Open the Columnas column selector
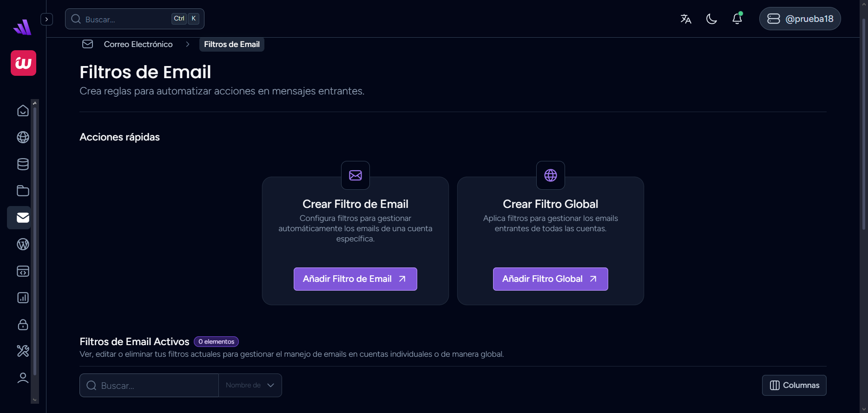 [x=794, y=385]
